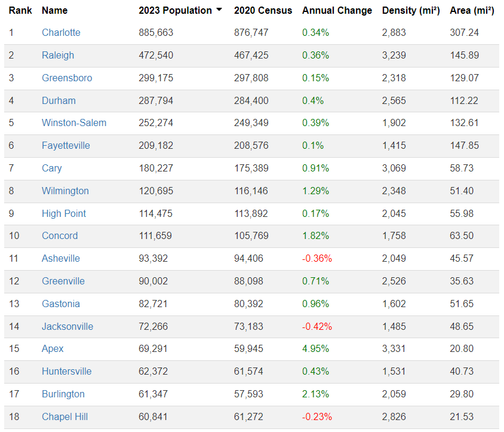This screenshot has height=432, width=504.
Task: Open the Charlotte city link
Action: tap(61, 32)
